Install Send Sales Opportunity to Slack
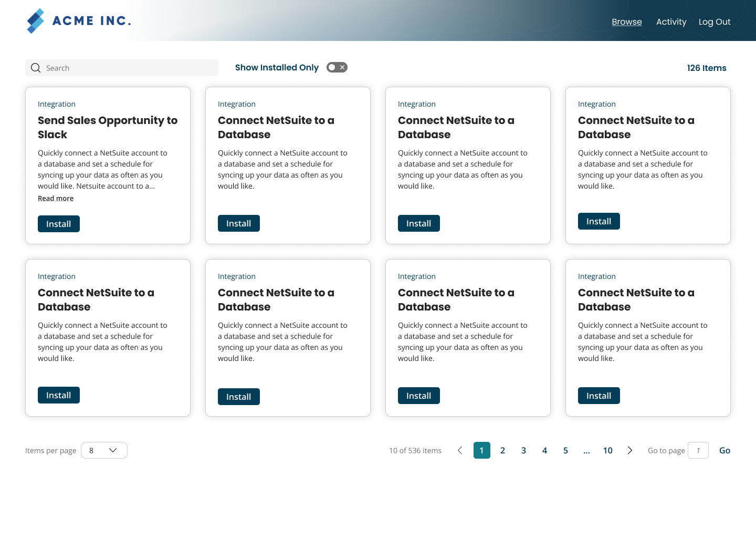Viewport: 756px width, 538px height. pyautogui.click(x=59, y=224)
